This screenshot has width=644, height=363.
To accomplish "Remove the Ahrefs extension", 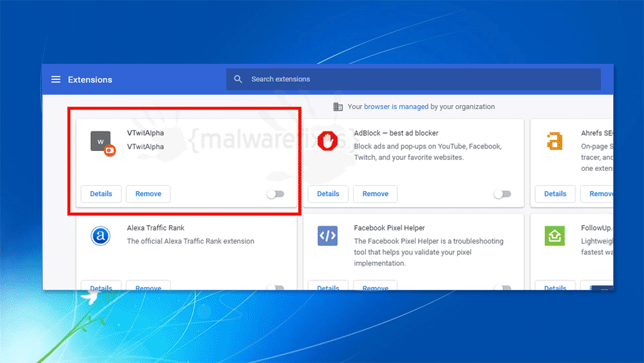I will coord(597,193).
